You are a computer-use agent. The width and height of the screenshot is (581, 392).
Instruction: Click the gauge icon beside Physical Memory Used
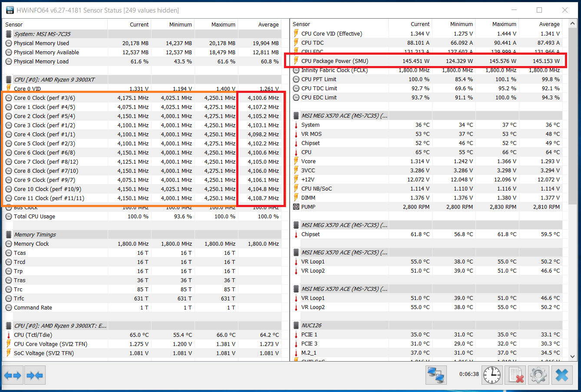(x=9, y=43)
